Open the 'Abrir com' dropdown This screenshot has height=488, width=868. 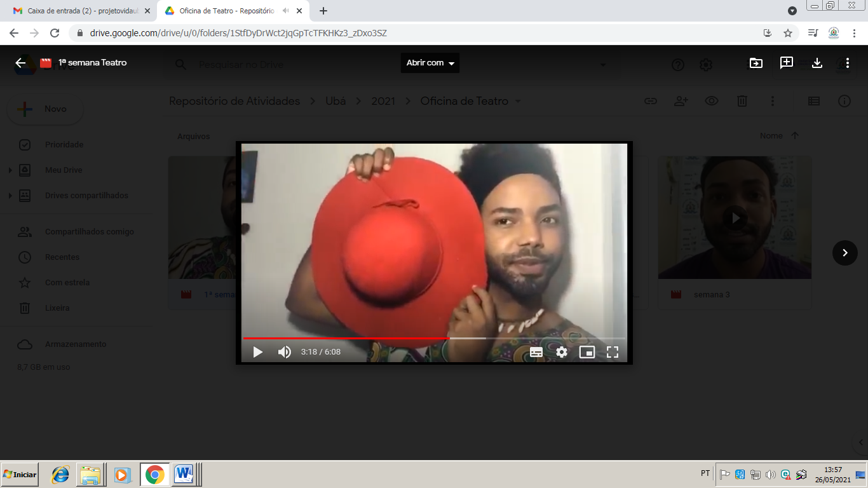tap(430, 63)
